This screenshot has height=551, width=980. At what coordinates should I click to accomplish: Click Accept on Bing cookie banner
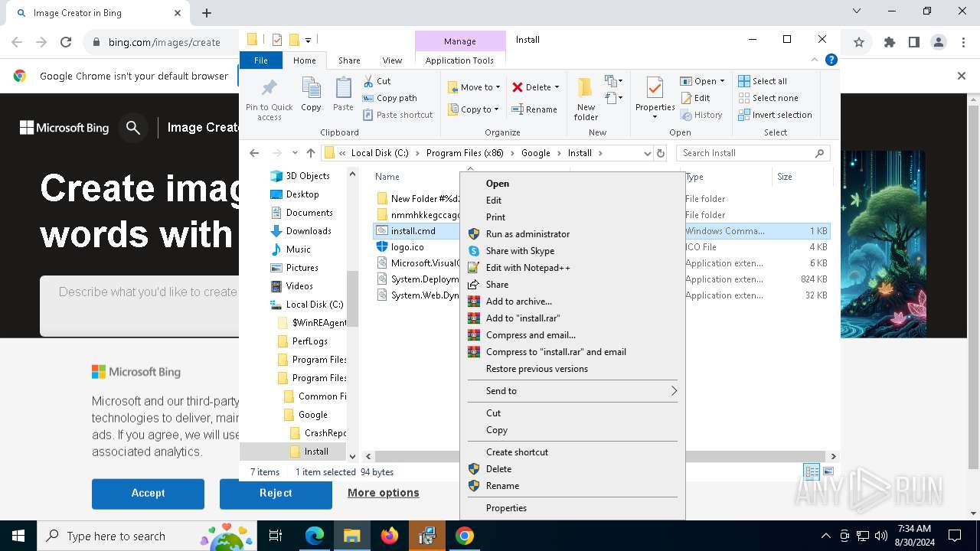pos(148,494)
